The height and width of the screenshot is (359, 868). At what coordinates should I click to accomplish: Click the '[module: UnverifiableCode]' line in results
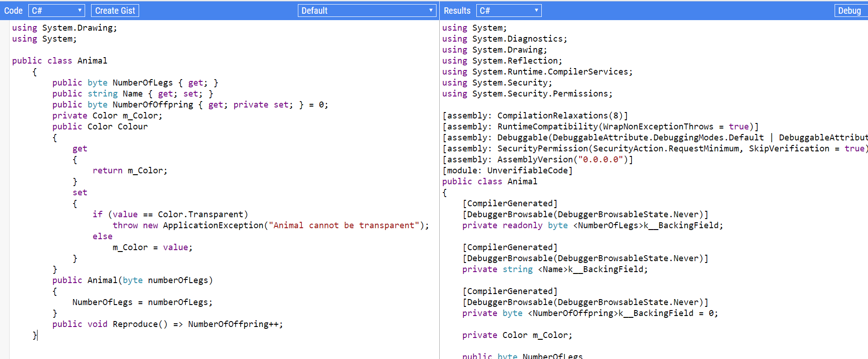507,171
